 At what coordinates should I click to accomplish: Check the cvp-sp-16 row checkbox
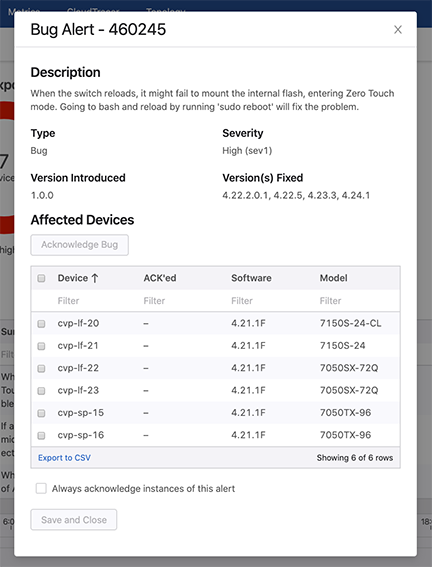click(41, 435)
